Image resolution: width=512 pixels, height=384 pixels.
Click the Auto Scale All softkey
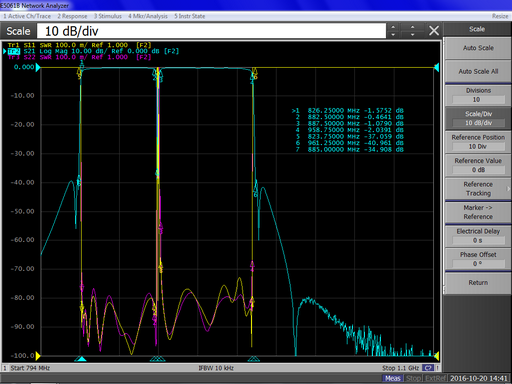tap(478, 71)
